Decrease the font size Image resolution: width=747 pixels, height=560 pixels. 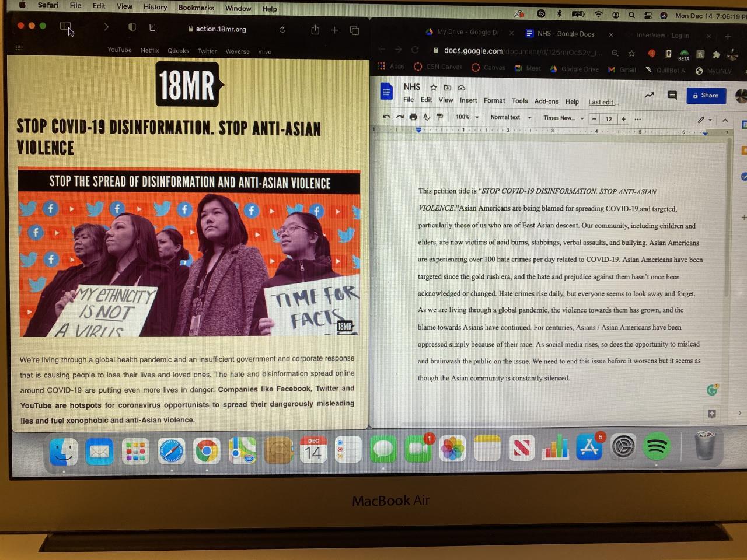[594, 119]
